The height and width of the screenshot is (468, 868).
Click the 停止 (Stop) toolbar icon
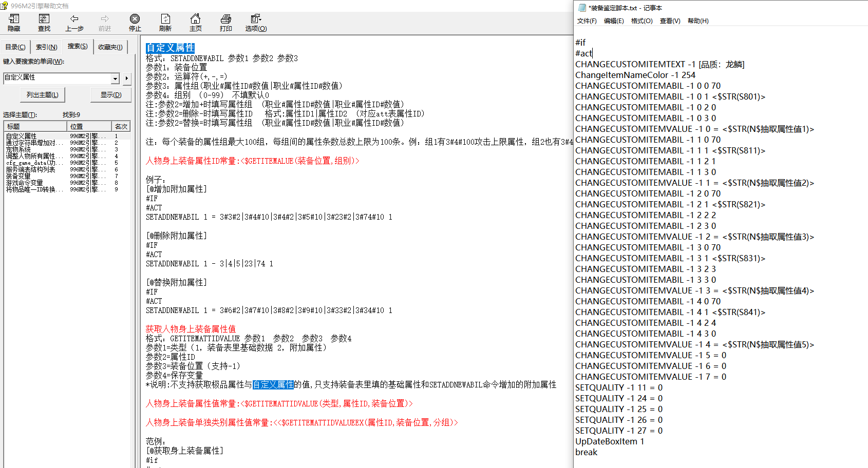(x=135, y=23)
